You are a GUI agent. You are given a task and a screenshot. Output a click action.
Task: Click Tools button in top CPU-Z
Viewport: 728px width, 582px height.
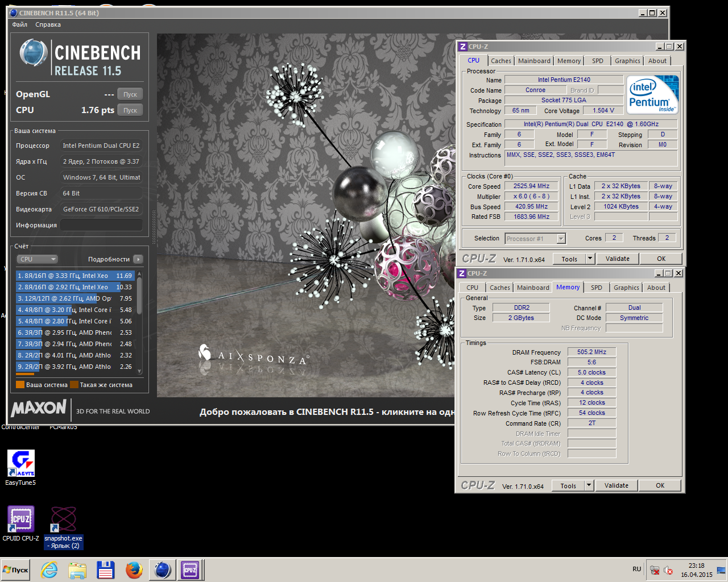pyautogui.click(x=569, y=259)
